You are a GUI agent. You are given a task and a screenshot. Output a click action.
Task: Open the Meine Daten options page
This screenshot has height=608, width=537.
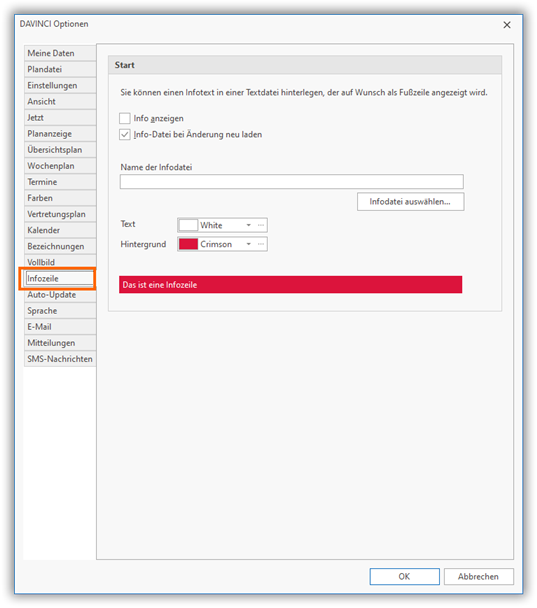click(60, 53)
